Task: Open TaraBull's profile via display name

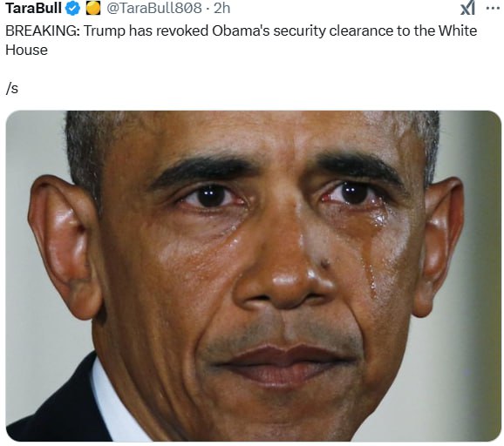Action: pos(33,8)
